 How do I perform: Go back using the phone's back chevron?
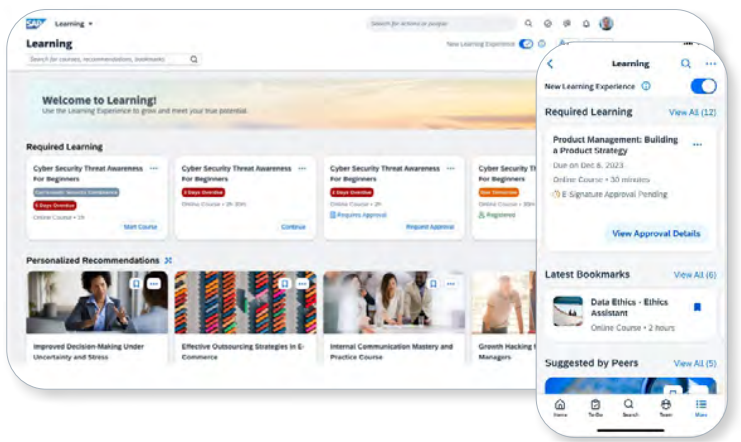(550, 64)
